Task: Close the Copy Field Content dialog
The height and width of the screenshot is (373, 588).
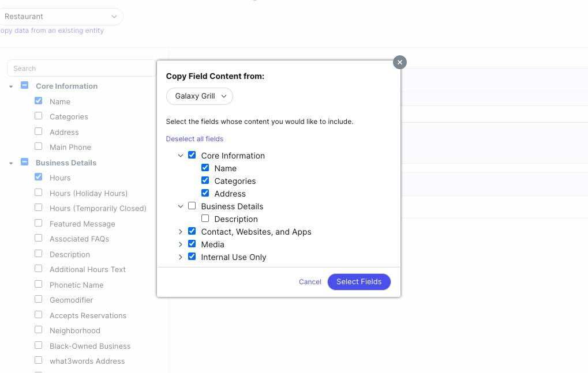Action: coord(399,62)
